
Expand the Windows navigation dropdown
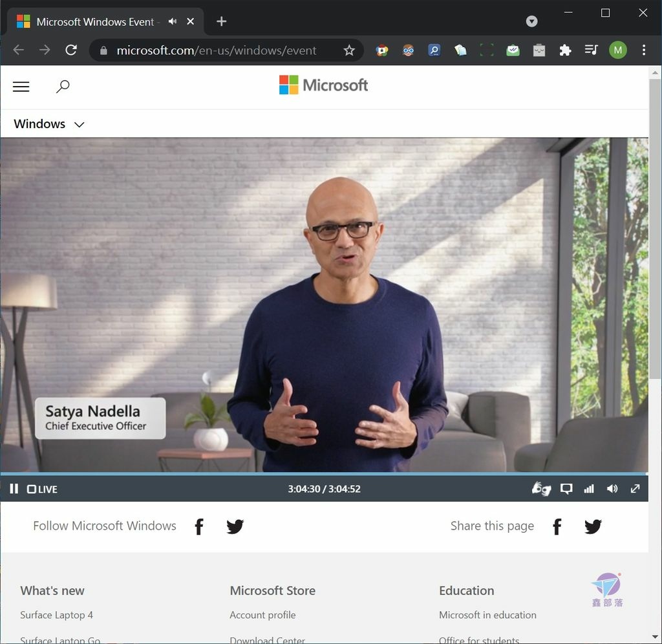49,123
